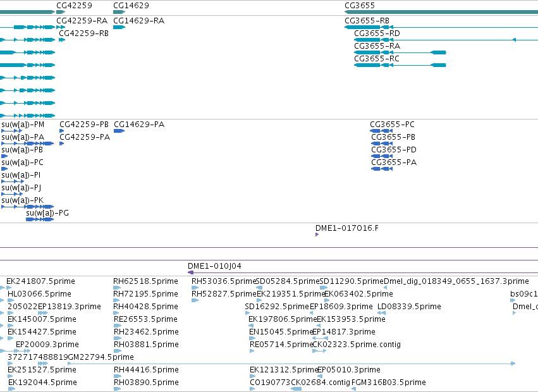The image size is (538, 392).
Task: Select EST HL03066.5prime
Action: [39, 294]
